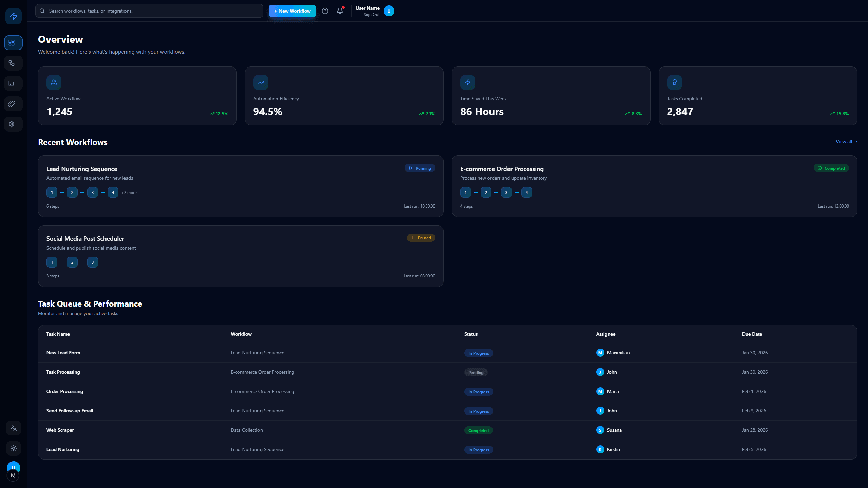Image resolution: width=868 pixels, height=488 pixels.
Task: Open the help question mark icon
Action: point(325,11)
